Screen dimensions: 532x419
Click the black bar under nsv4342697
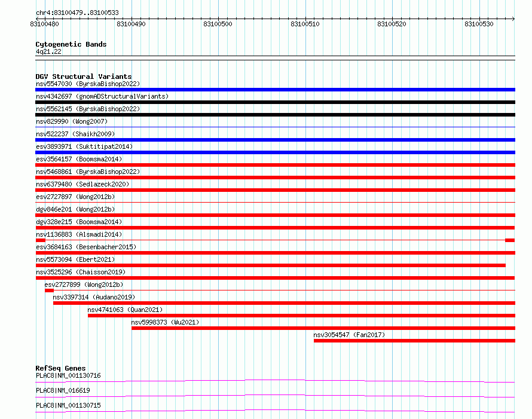click(275, 102)
